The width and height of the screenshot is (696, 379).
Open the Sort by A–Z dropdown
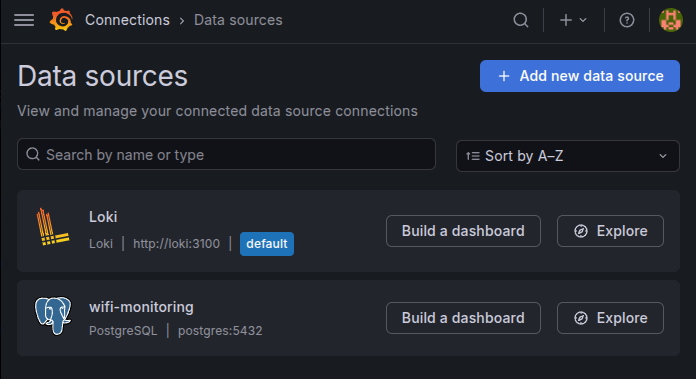[568, 156]
